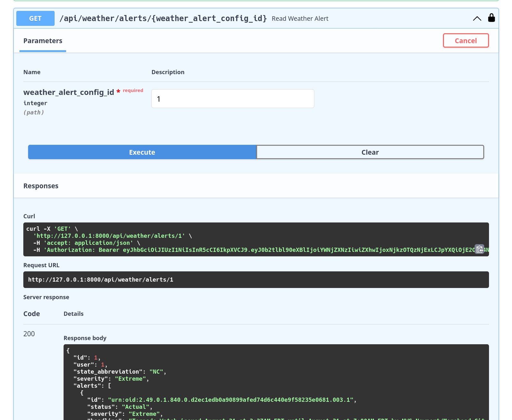Click the Response body label
Screen dimensions: 512x420
(x=85, y=338)
